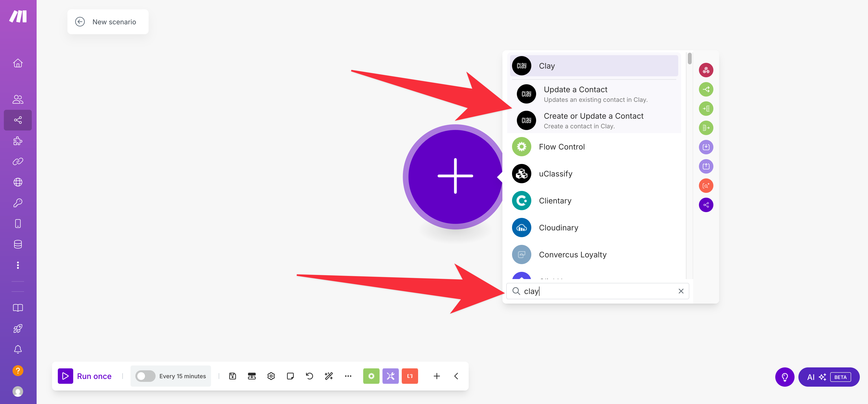
Task: Open the sidebar three-dot More menu
Action: 18,265
